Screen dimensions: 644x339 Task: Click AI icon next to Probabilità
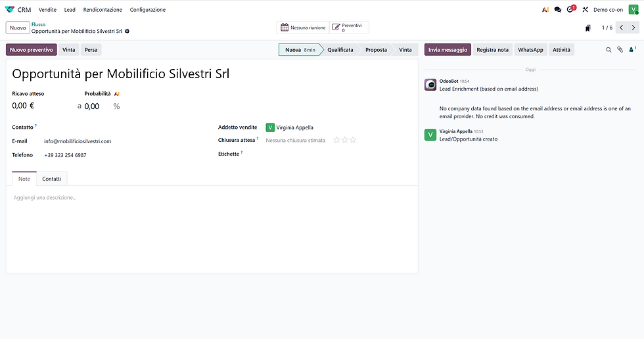[x=117, y=94]
